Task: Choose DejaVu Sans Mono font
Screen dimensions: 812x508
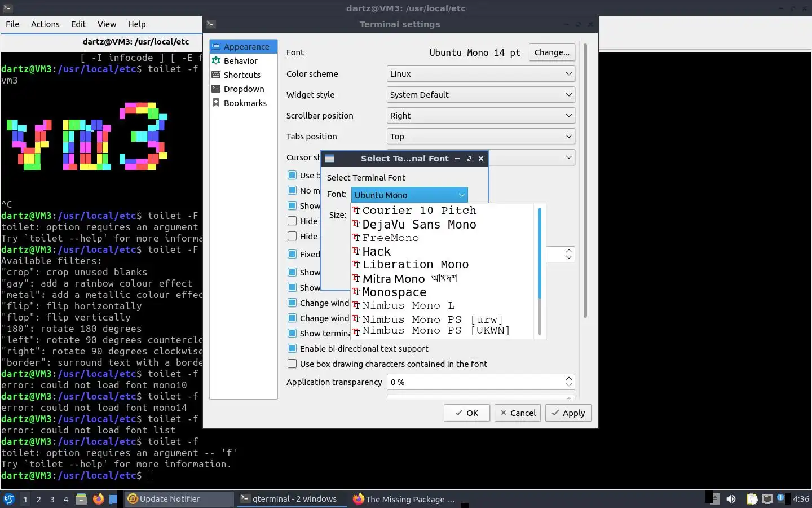Action: (x=443, y=225)
